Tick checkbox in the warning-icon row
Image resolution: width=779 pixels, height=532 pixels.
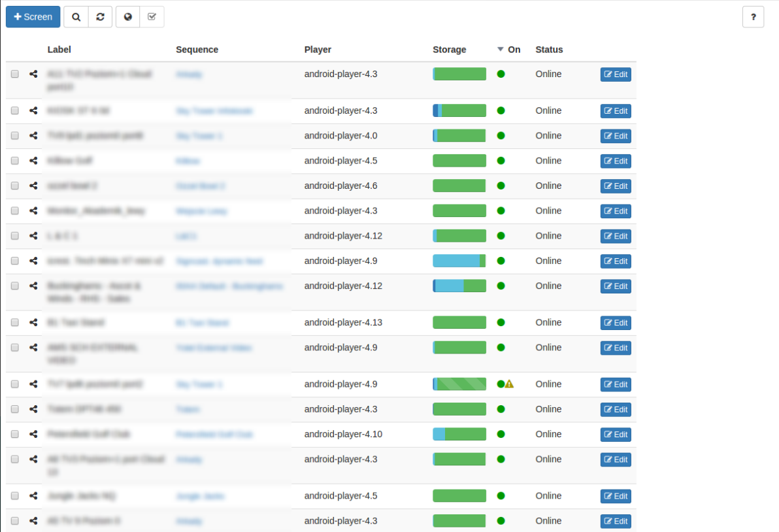(x=15, y=384)
